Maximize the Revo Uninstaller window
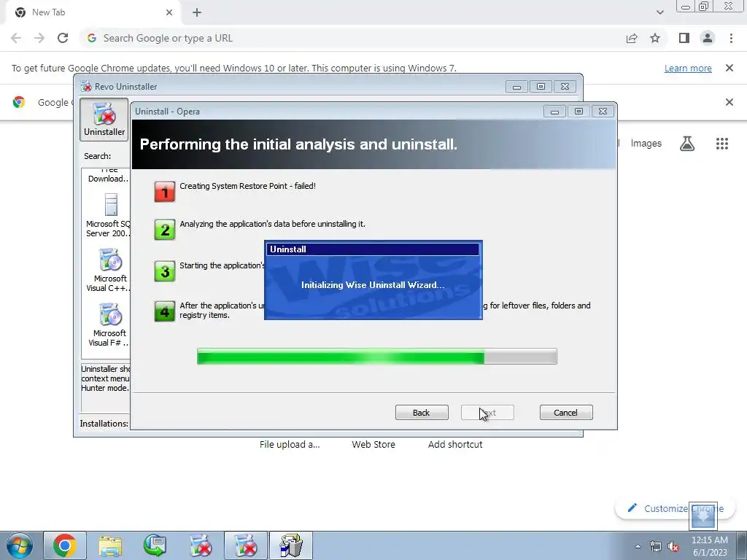 click(x=541, y=87)
